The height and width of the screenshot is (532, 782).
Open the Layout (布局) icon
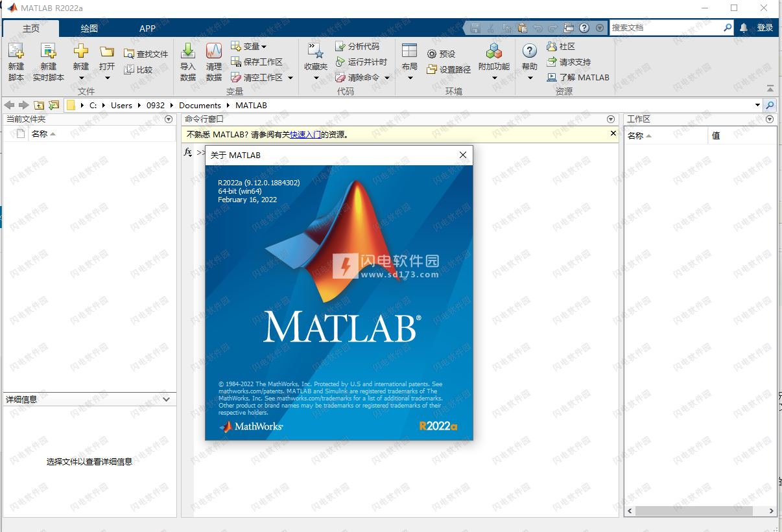tap(410, 51)
